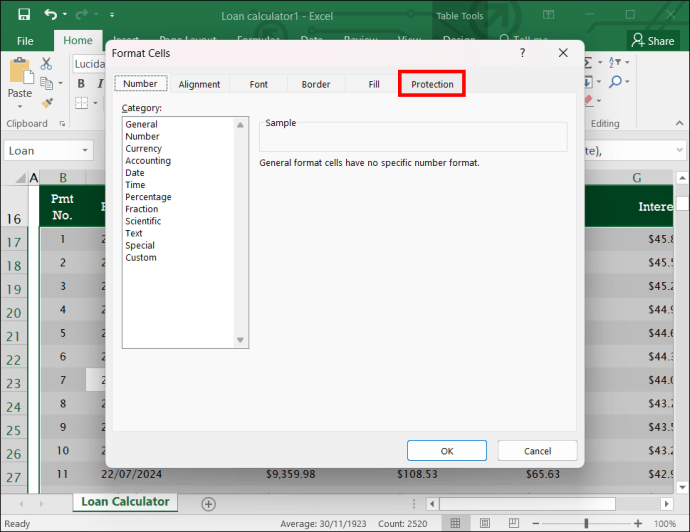Image resolution: width=690 pixels, height=532 pixels.
Task: Open the Name Box dropdown
Action: click(x=85, y=150)
